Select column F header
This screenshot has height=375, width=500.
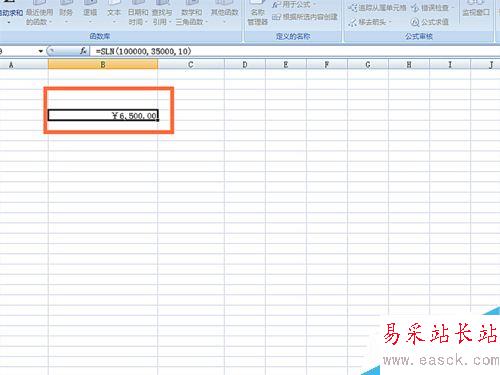tap(327, 65)
